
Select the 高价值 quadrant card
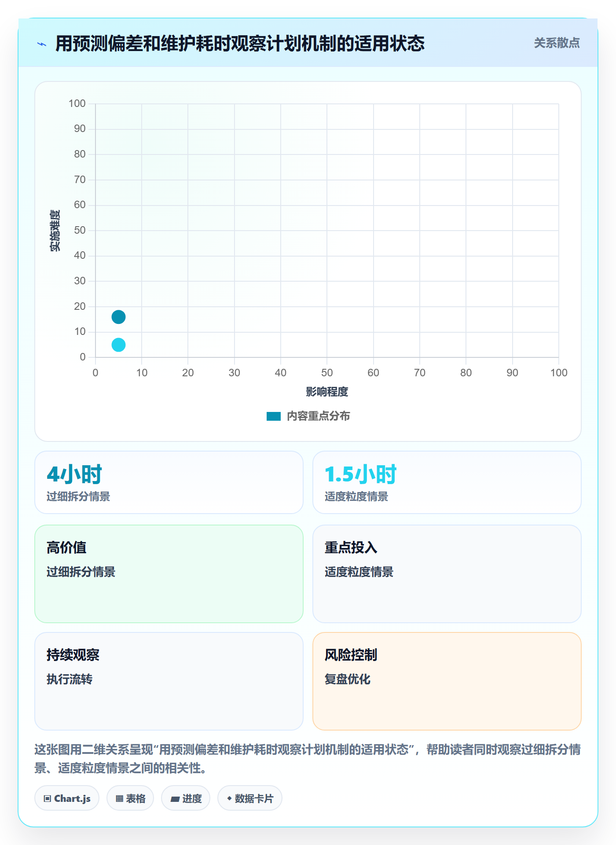[x=169, y=574]
